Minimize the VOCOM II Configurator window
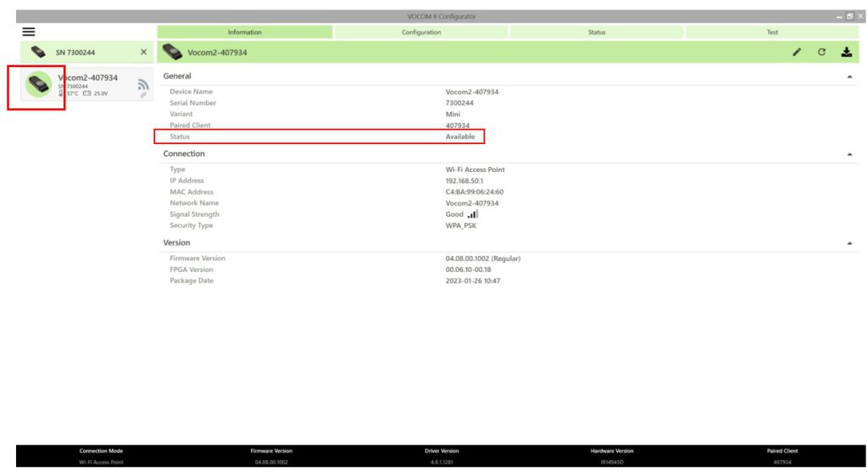 click(x=839, y=17)
